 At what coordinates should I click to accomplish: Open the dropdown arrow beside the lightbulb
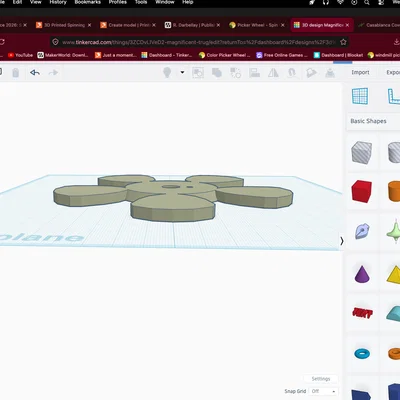182,72
